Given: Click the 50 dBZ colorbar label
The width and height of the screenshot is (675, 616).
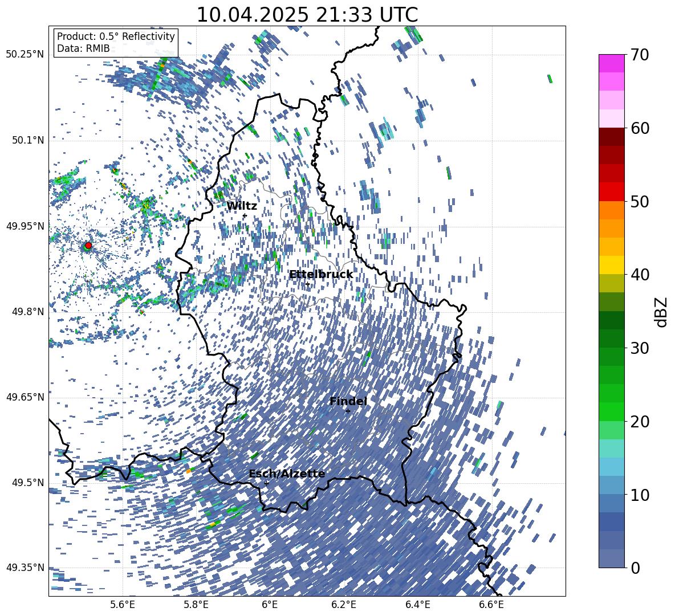Looking at the screenshot, I should [639, 202].
